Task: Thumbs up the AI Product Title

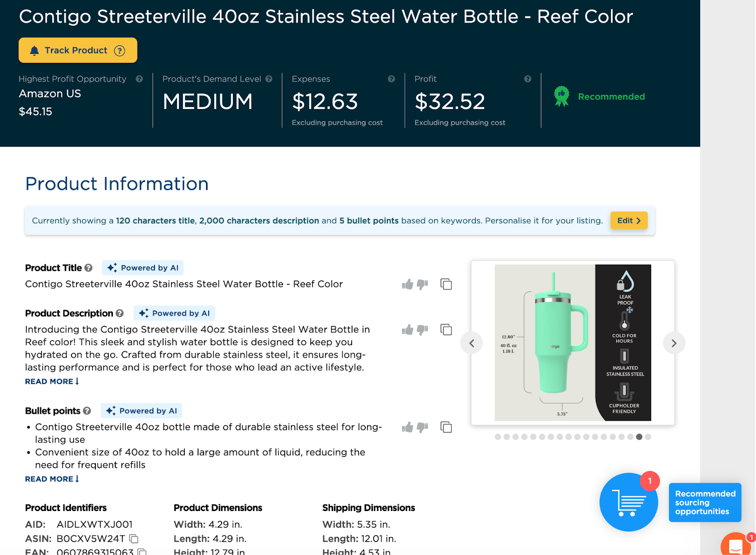Action: [407, 284]
